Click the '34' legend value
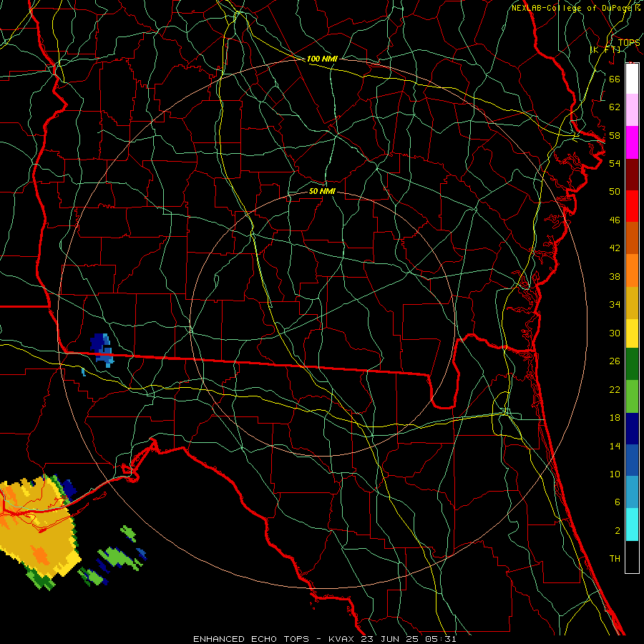The height and width of the screenshot is (644, 644). tap(615, 304)
